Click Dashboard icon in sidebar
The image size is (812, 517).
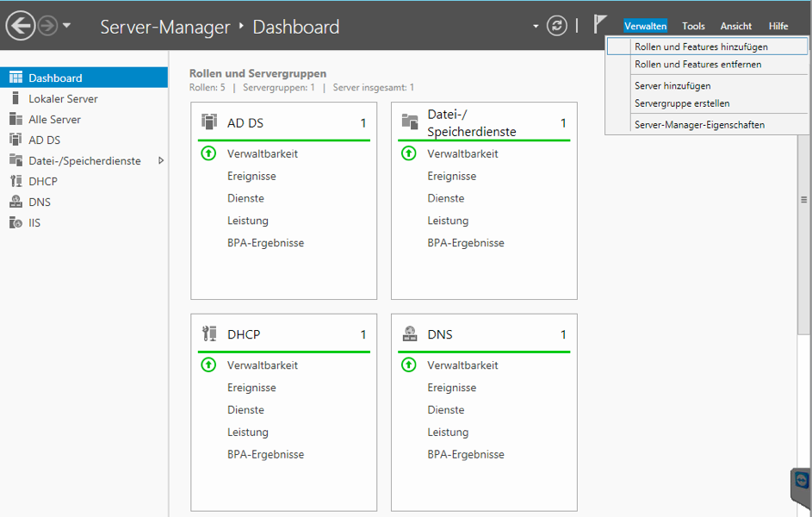[x=16, y=78]
